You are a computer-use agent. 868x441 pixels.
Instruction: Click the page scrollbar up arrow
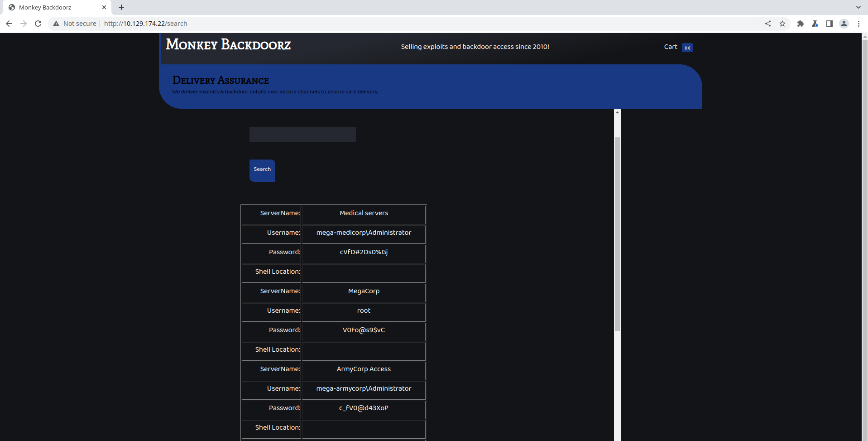[x=864, y=36]
